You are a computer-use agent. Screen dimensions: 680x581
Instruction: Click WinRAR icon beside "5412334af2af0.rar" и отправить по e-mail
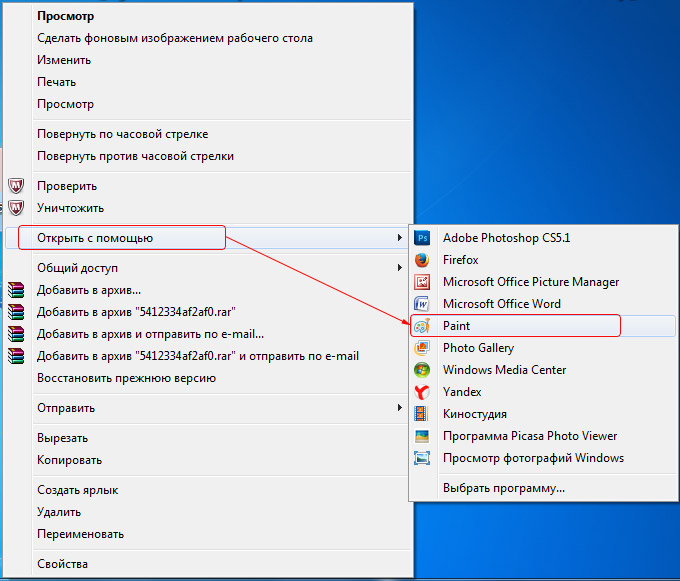click(16, 356)
